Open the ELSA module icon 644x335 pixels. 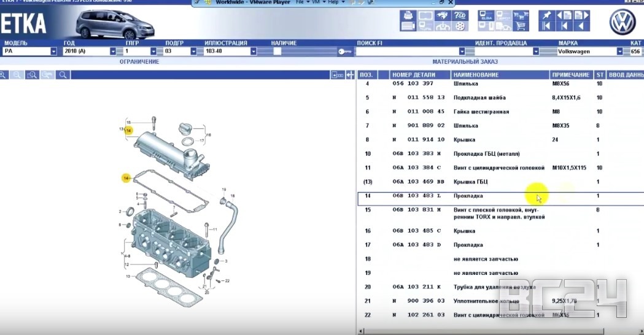(x=485, y=15)
